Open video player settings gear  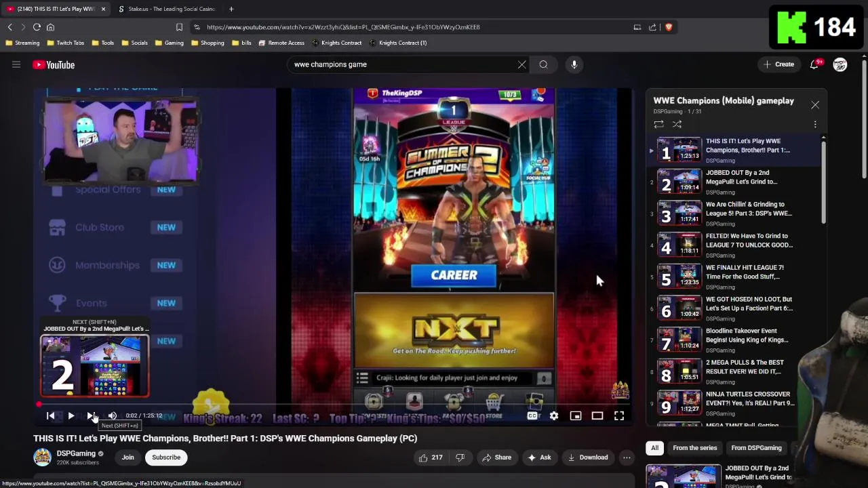click(x=554, y=415)
